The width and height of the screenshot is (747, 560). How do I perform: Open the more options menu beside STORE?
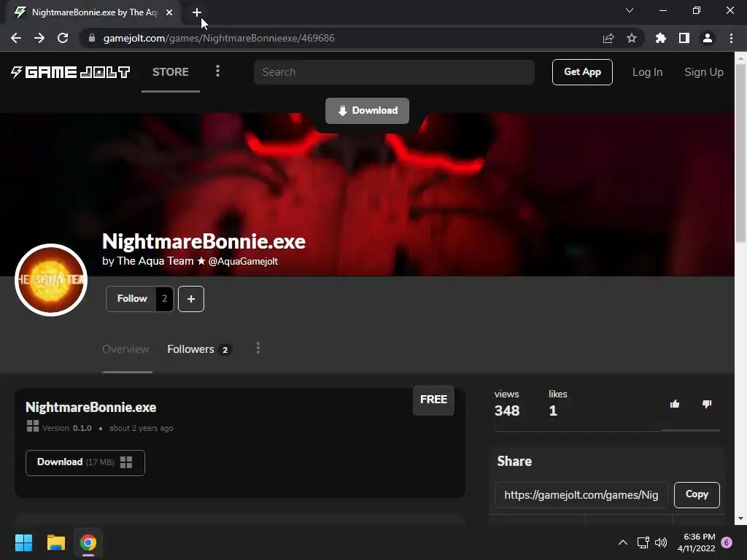click(x=217, y=71)
